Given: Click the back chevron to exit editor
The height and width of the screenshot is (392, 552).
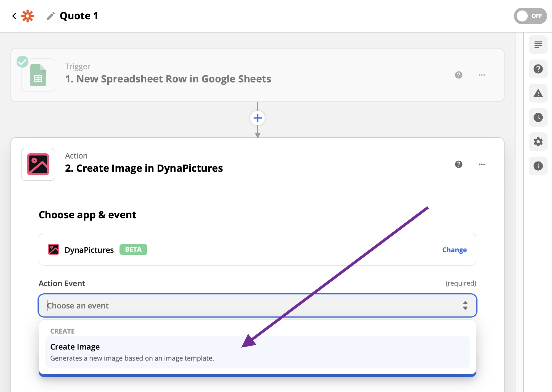Looking at the screenshot, I should (x=14, y=16).
